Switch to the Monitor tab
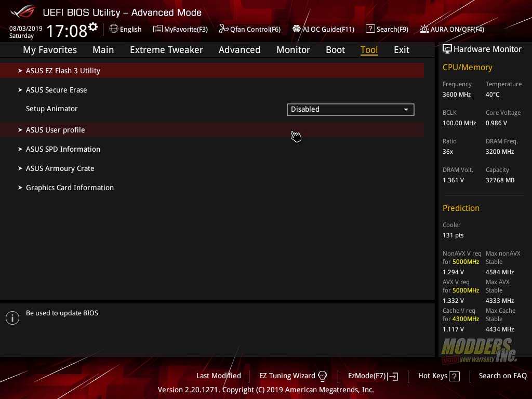532x399 pixels. click(293, 50)
